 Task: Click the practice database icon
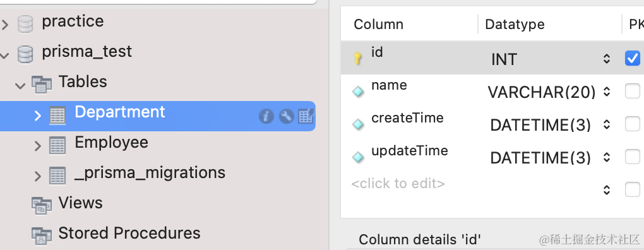click(25, 24)
